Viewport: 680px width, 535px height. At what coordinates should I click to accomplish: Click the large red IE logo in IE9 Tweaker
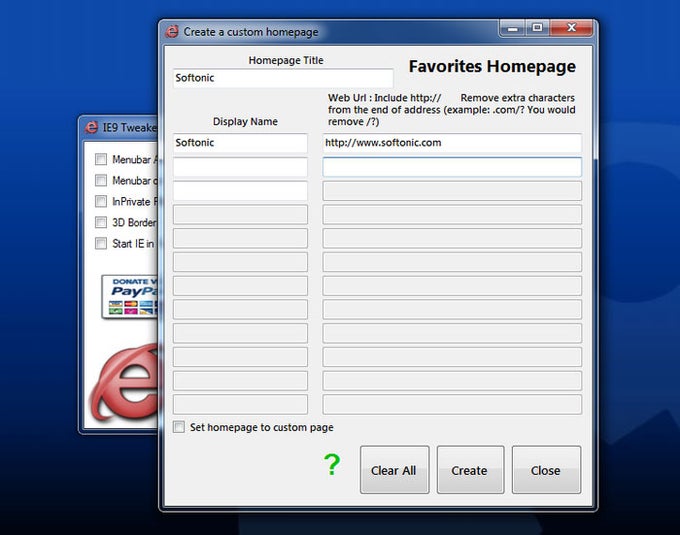click(x=125, y=384)
